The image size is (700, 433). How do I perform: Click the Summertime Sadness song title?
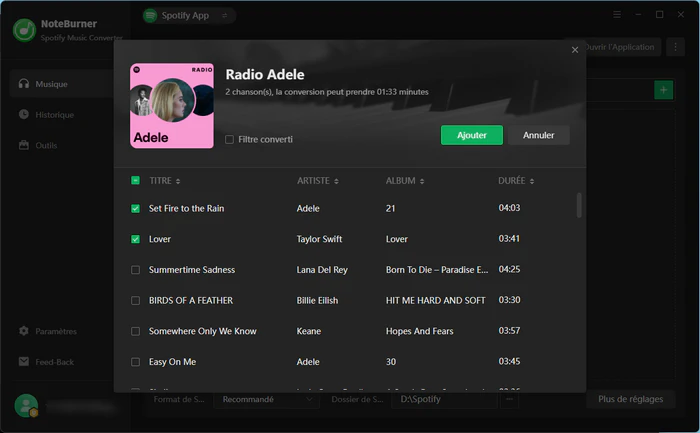click(x=192, y=270)
